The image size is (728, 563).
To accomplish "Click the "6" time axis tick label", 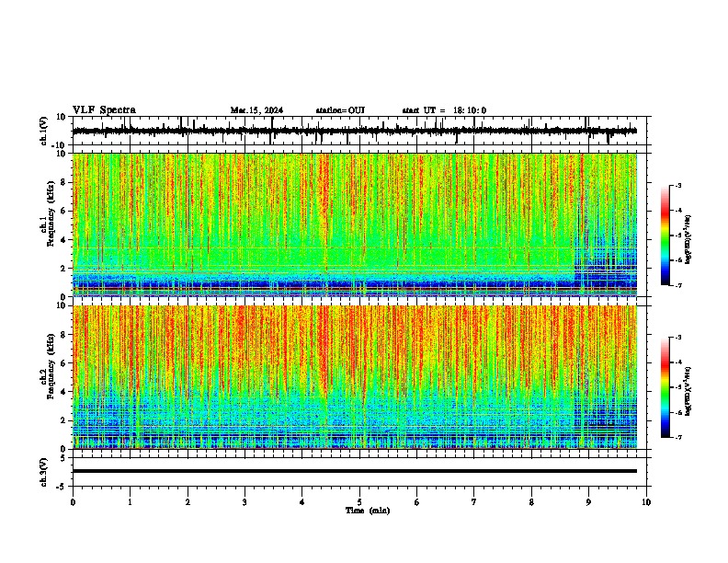I will point(417,502).
